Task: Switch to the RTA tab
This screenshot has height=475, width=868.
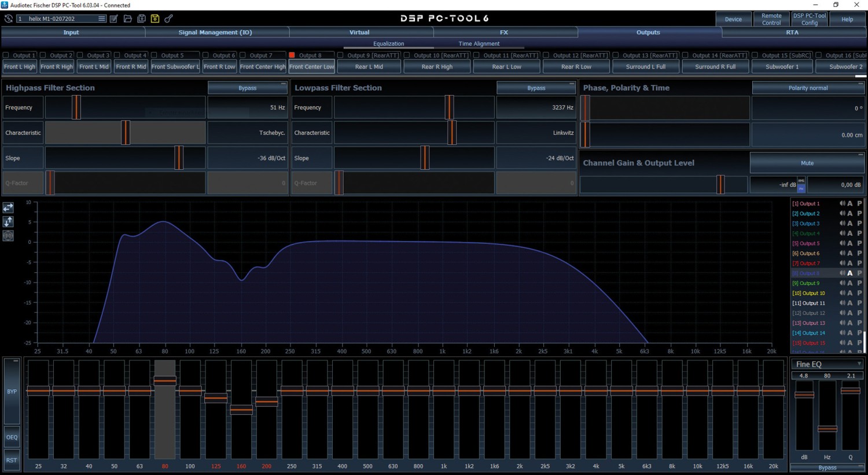Action: [792, 32]
